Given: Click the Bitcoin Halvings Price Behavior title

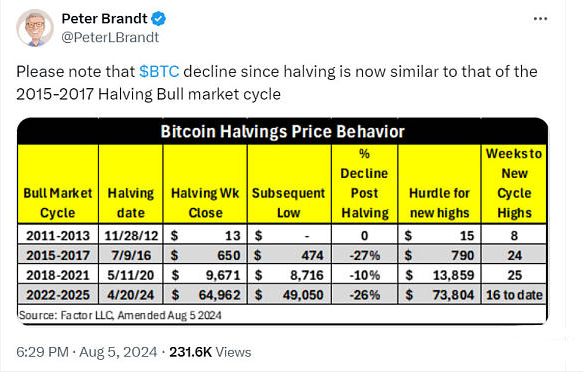Looking at the screenshot, I should [283, 132].
